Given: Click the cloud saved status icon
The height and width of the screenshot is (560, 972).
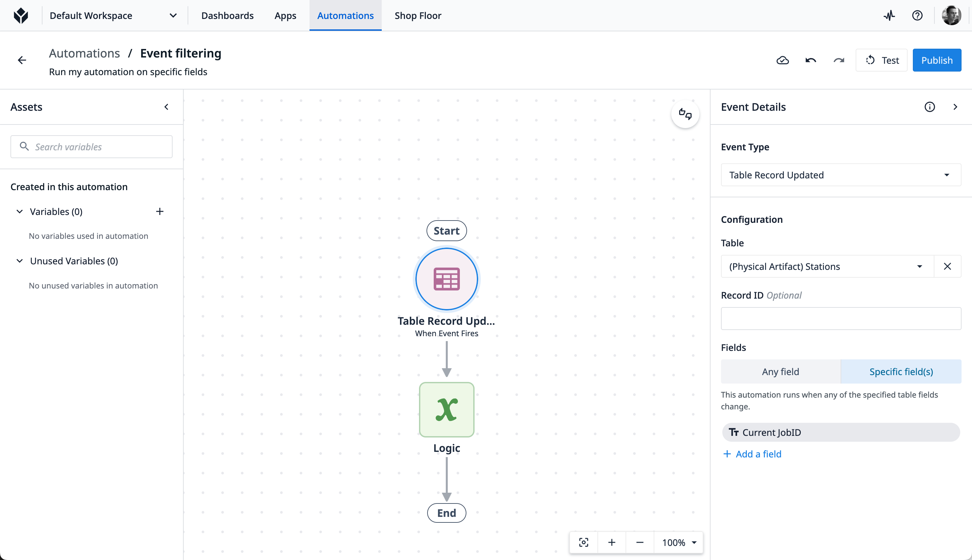Looking at the screenshot, I should 782,60.
